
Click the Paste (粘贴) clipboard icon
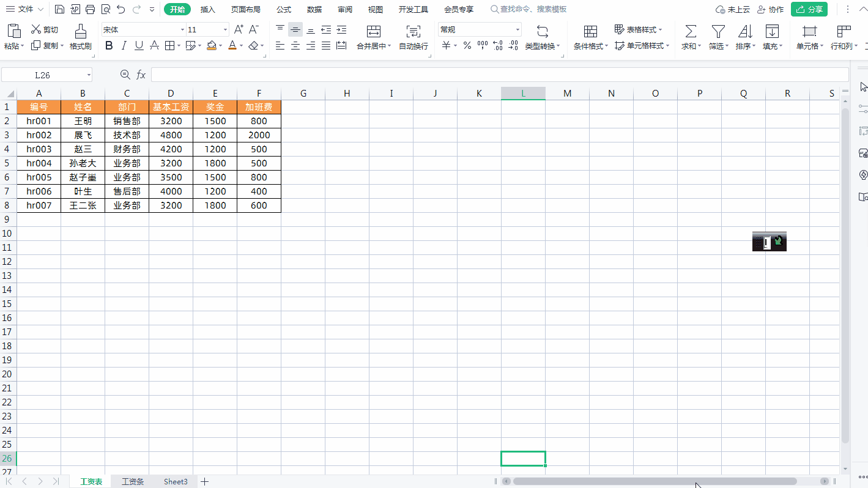[13, 31]
